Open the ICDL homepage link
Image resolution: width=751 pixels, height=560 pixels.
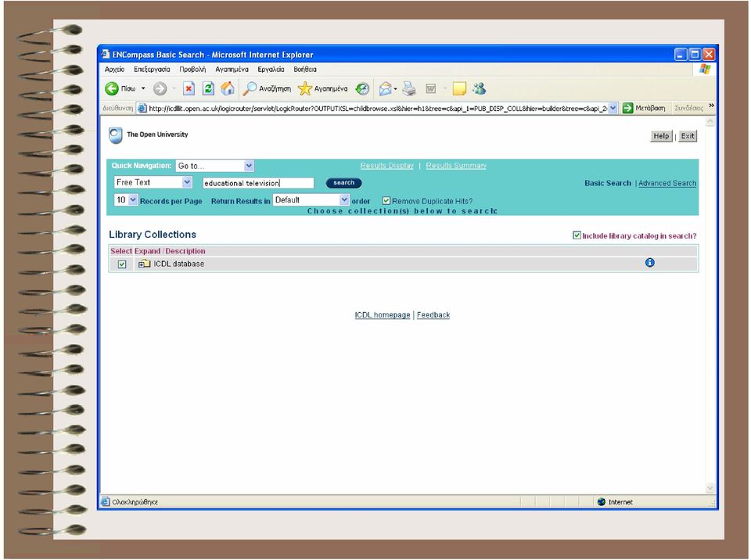pos(383,314)
